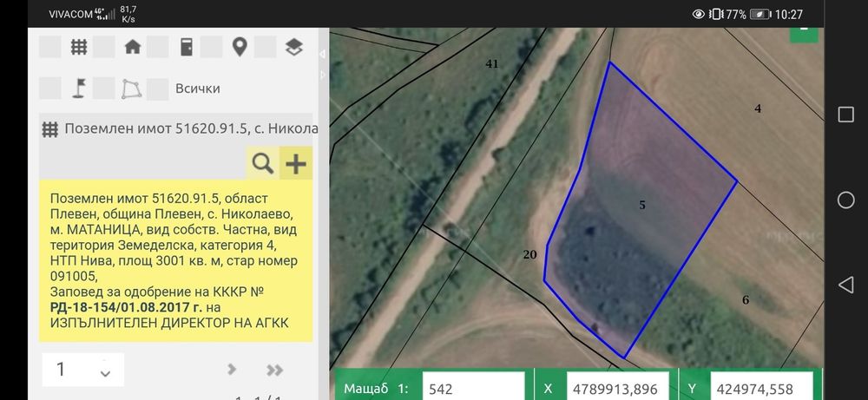Edit the Мащаб scale field 542
The width and height of the screenshot is (868, 400).
click(x=473, y=387)
